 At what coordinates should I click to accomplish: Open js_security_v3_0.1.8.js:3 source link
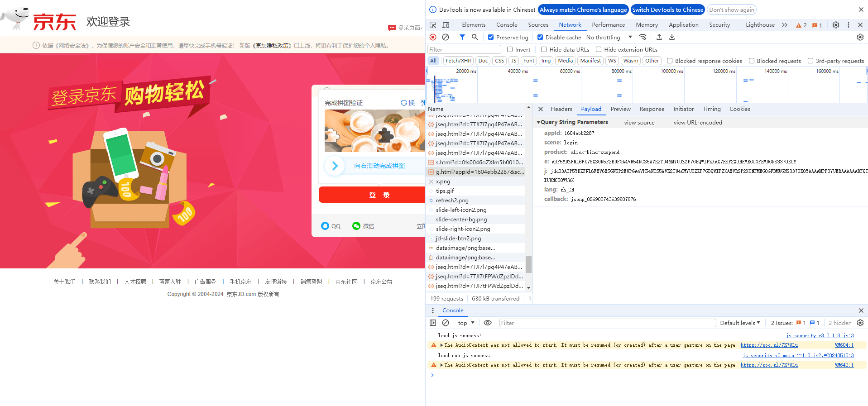pos(820,335)
